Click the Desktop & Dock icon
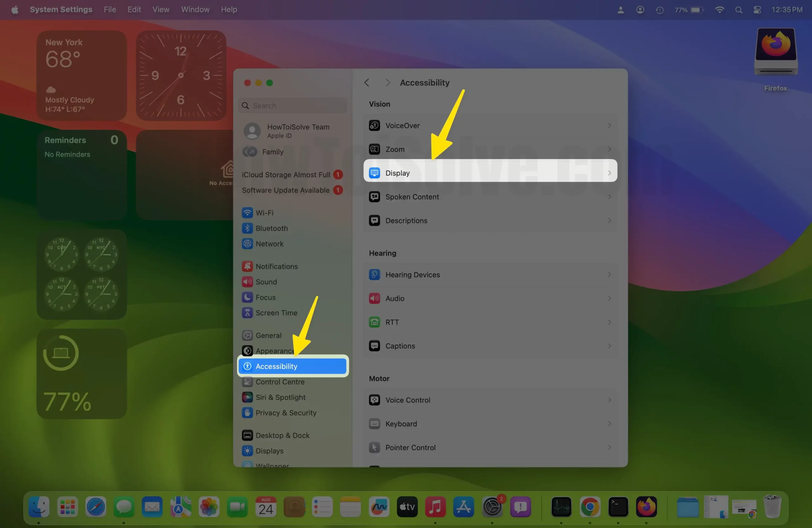812x528 pixels. click(247, 435)
